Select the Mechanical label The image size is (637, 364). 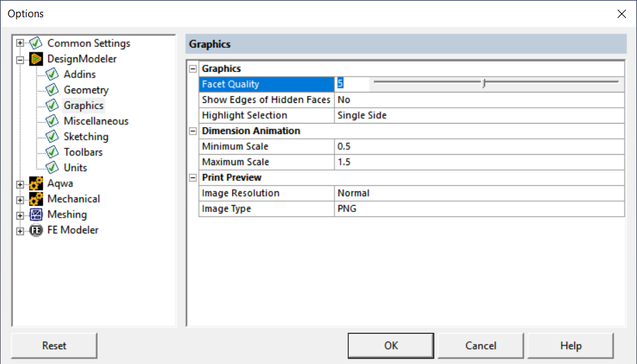73,199
